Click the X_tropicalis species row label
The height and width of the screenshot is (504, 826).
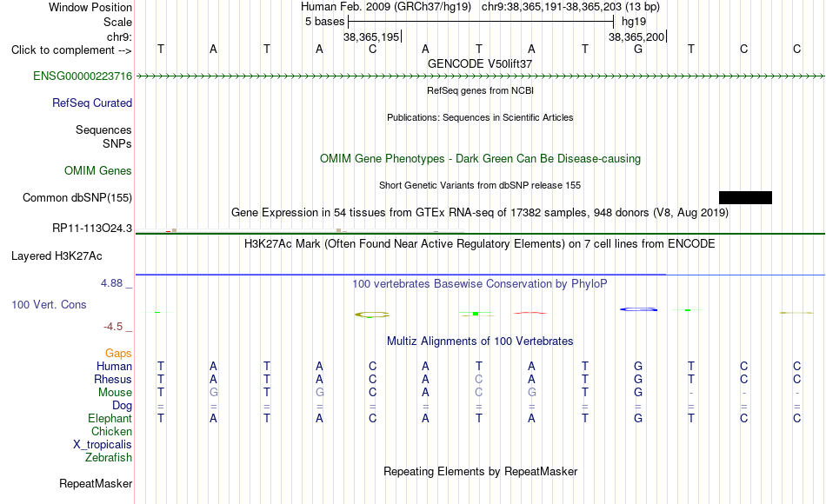click(103, 445)
